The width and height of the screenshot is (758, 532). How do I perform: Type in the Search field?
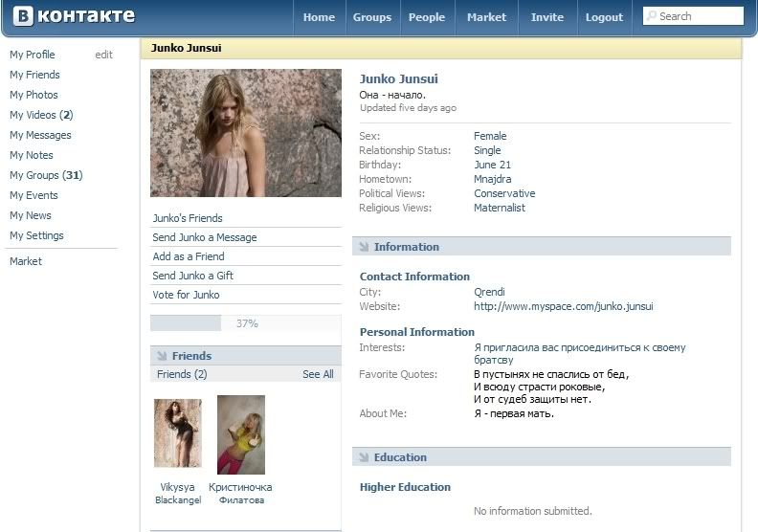pyautogui.click(x=699, y=16)
